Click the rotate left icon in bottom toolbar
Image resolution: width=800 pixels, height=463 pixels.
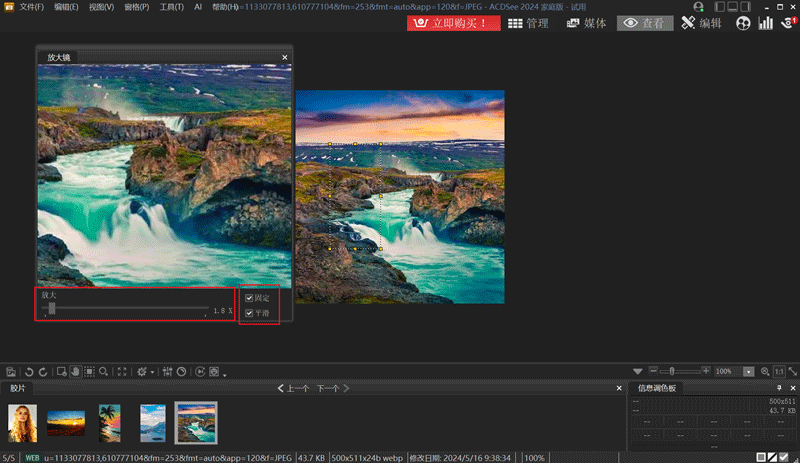click(x=29, y=371)
